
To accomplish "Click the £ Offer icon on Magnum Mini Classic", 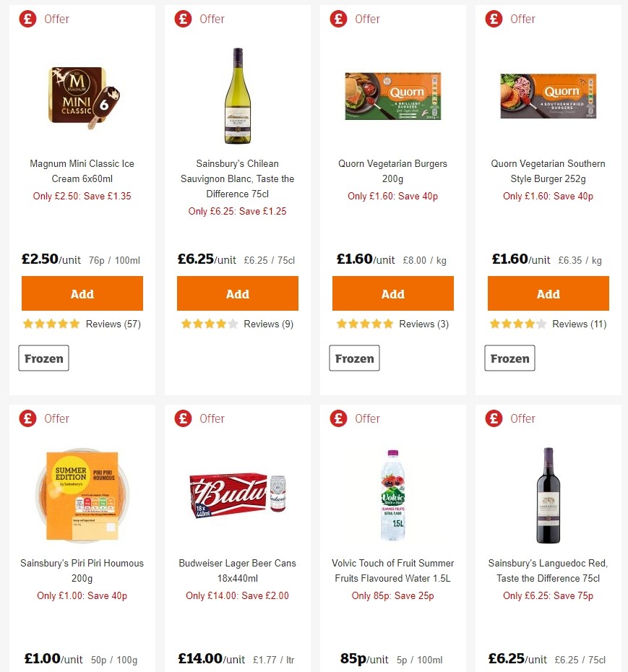I will 27,19.
